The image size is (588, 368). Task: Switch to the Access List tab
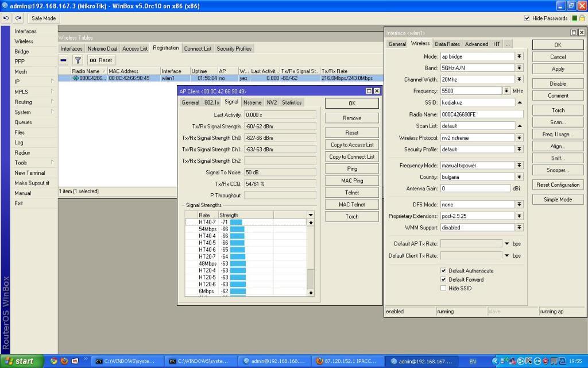click(x=135, y=49)
